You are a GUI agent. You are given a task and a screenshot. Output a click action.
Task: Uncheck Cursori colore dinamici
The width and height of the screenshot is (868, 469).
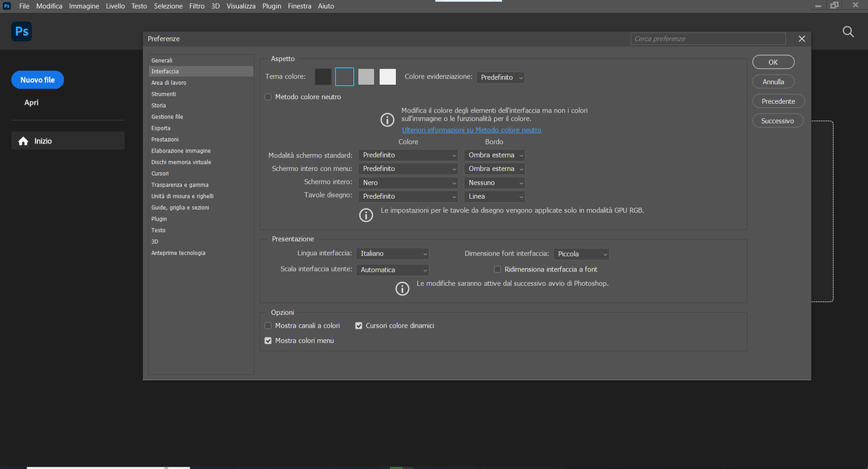pos(359,326)
